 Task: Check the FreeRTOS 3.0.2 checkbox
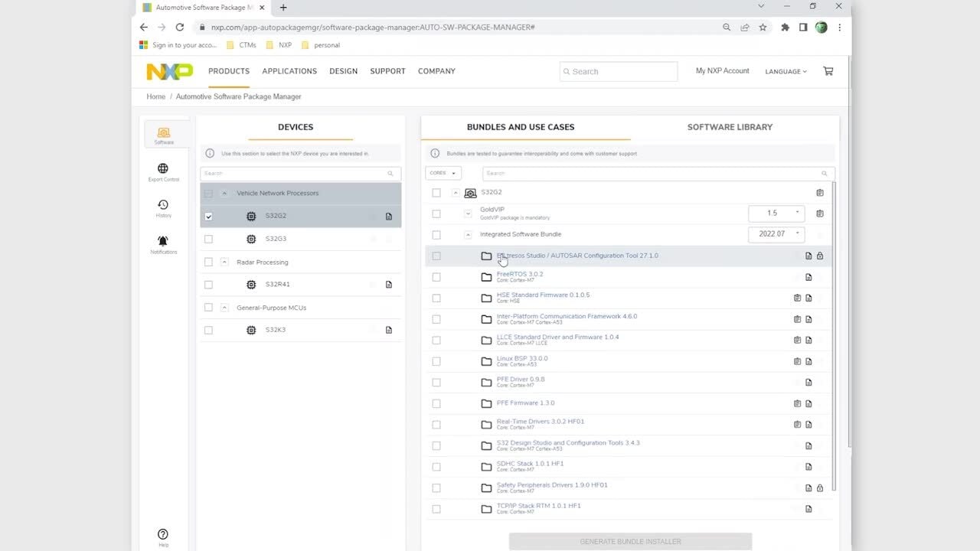436,277
